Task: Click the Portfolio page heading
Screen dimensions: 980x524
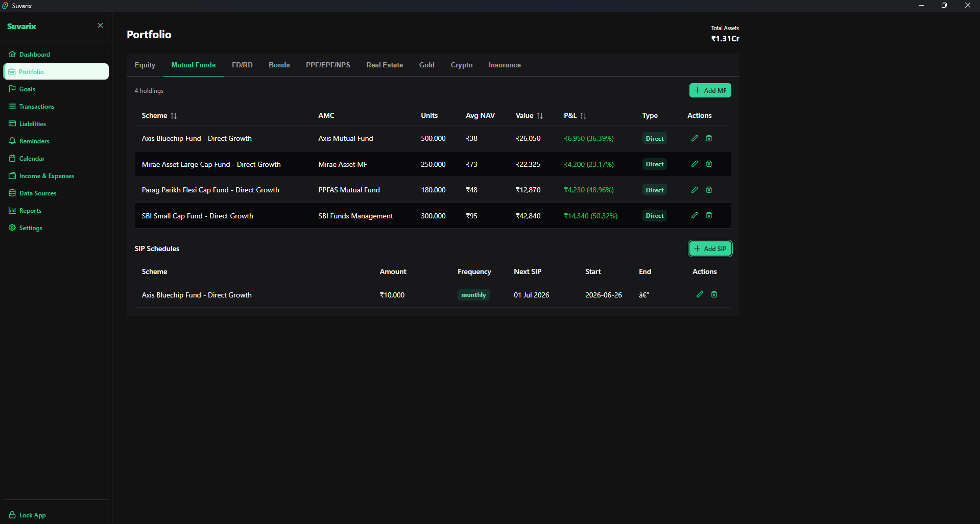Action: pos(149,34)
